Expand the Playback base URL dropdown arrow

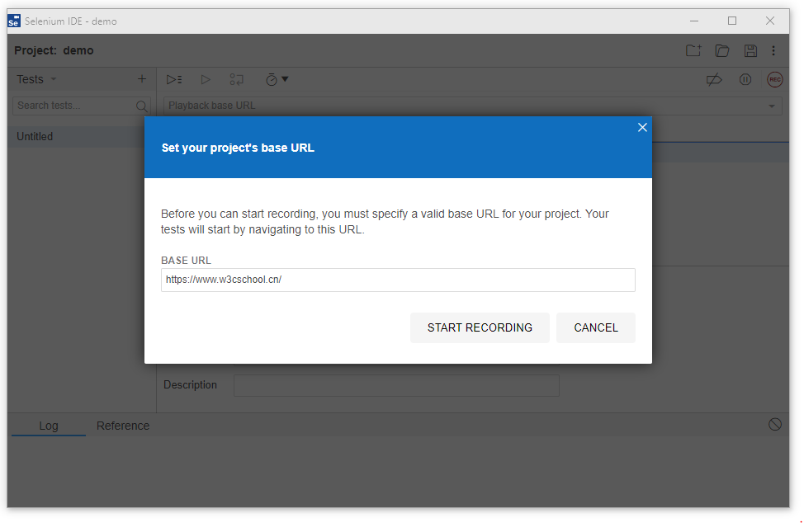click(772, 106)
